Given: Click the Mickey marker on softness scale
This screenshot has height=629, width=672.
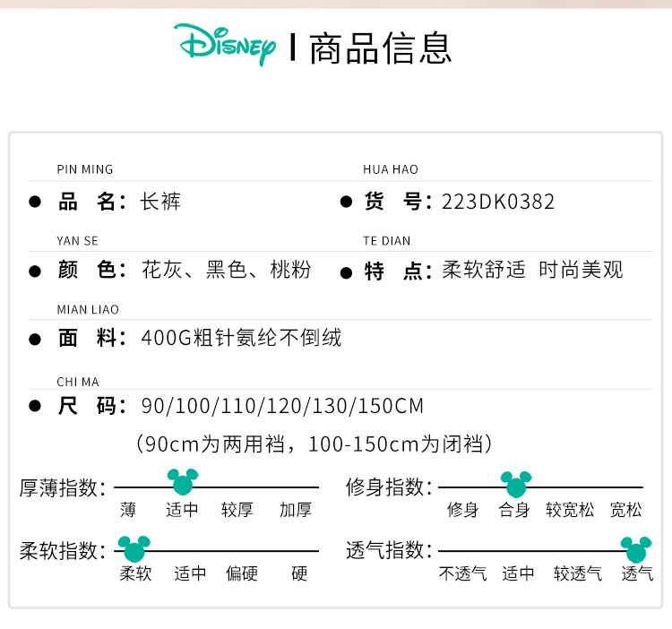Looking at the screenshot, I should pos(134,547).
